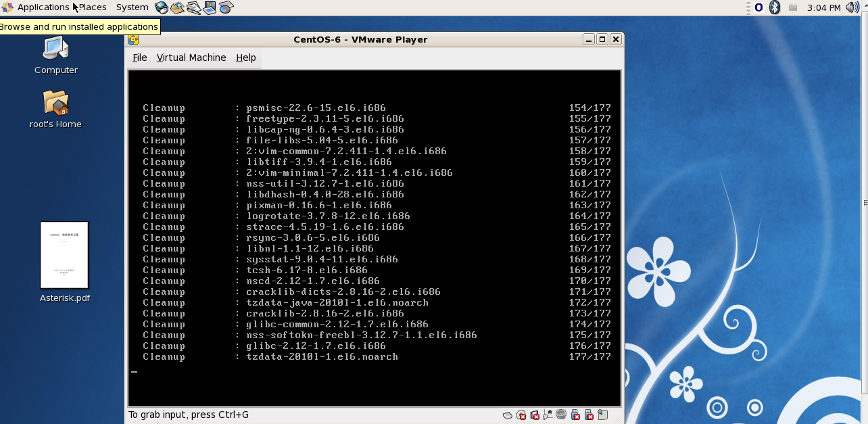Click the disconnected floppy drive icon
This screenshot has width=868, height=424.
click(x=535, y=415)
